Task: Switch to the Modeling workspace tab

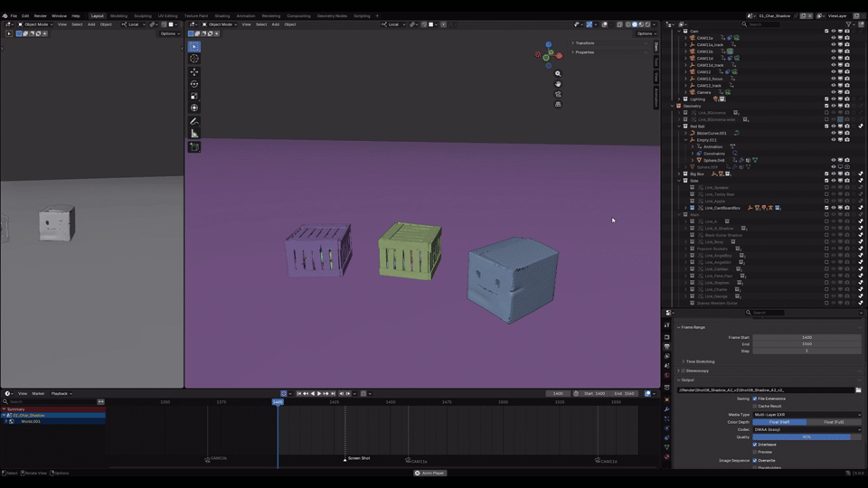Action: [118, 16]
